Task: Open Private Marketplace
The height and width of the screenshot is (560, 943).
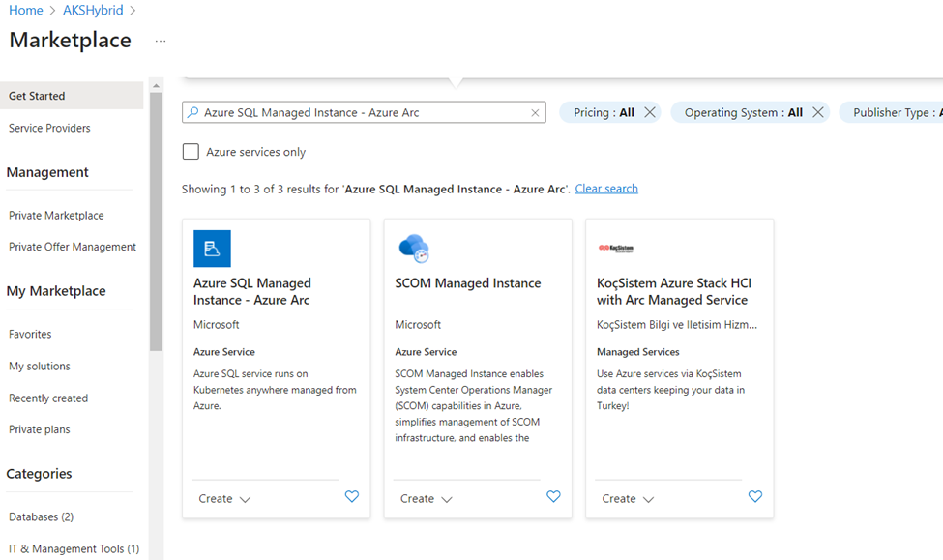Action: pos(56,216)
